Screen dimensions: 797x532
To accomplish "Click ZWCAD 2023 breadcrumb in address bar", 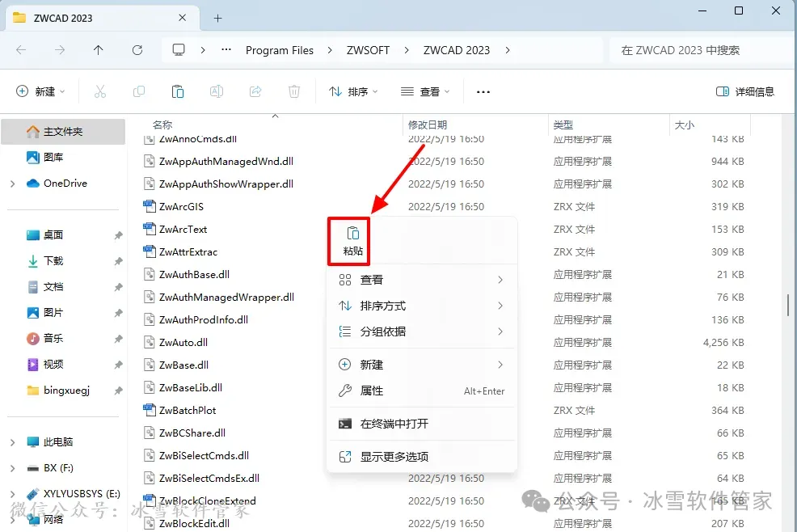I will [x=457, y=50].
